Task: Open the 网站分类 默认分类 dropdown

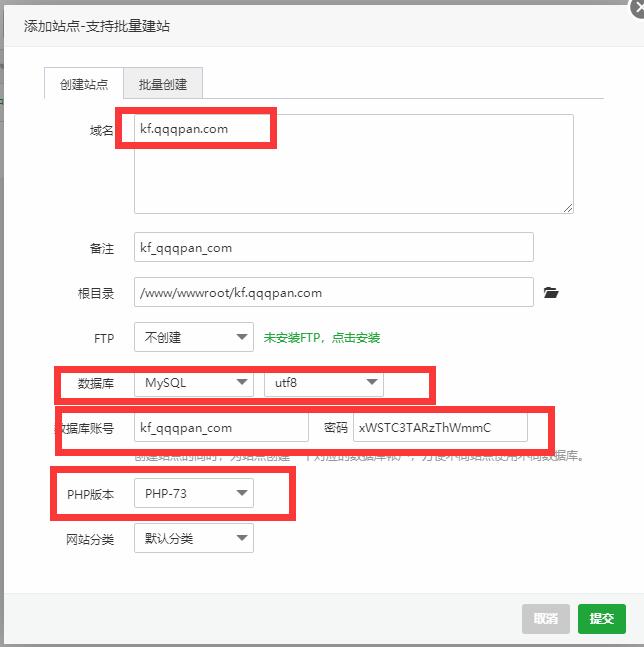Action: pyautogui.click(x=193, y=539)
